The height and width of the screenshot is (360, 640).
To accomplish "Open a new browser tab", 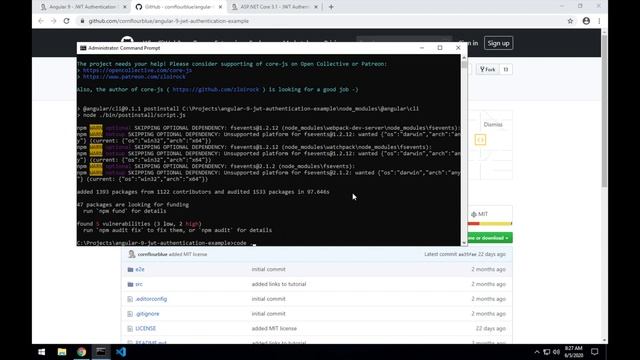I will pyautogui.click(x=331, y=7).
